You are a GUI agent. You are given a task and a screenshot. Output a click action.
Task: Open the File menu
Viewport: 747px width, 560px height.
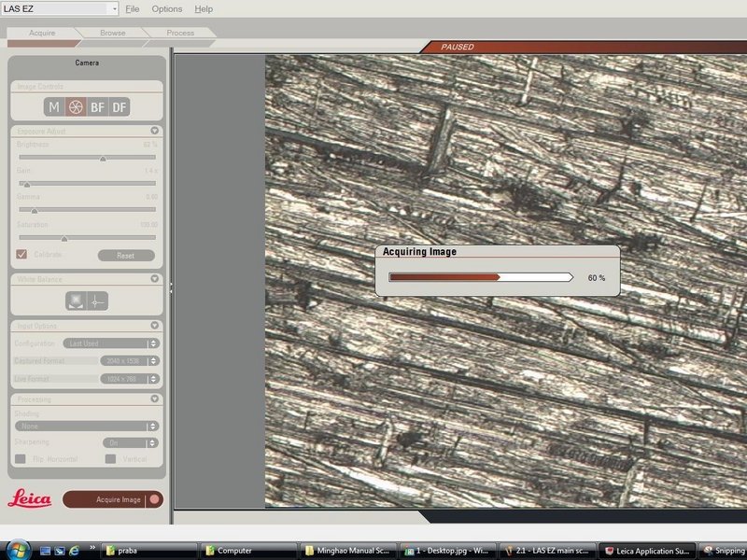pos(132,9)
